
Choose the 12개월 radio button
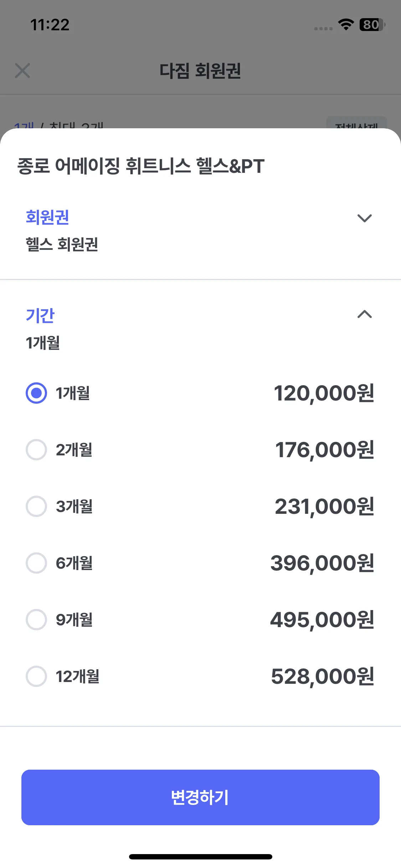pyautogui.click(x=36, y=676)
